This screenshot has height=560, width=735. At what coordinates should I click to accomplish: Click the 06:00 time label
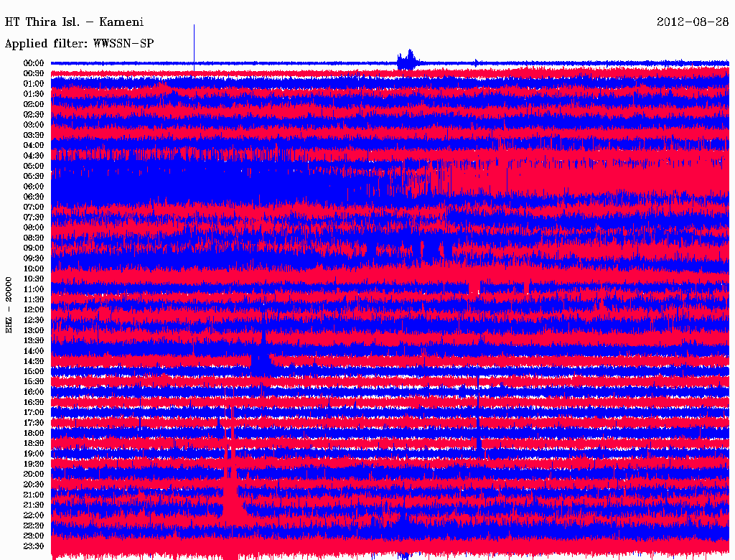coord(34,186)
